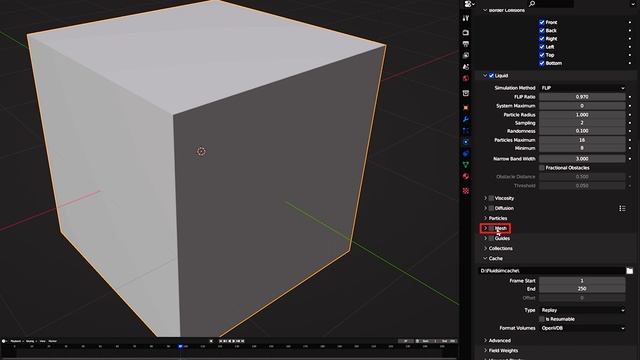Click the timeline current frame playhead
Viewport: 640px width, 360px height.
click(x=180, y=346)
